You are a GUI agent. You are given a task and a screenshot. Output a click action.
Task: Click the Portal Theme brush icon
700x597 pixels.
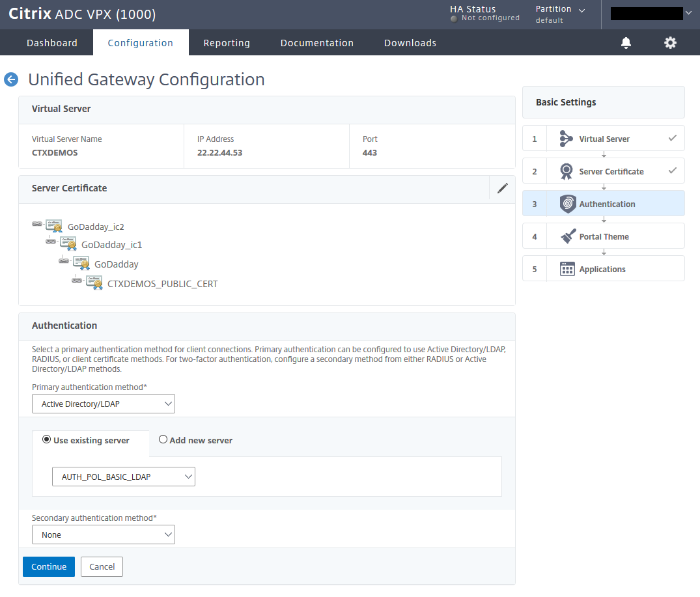568,236
